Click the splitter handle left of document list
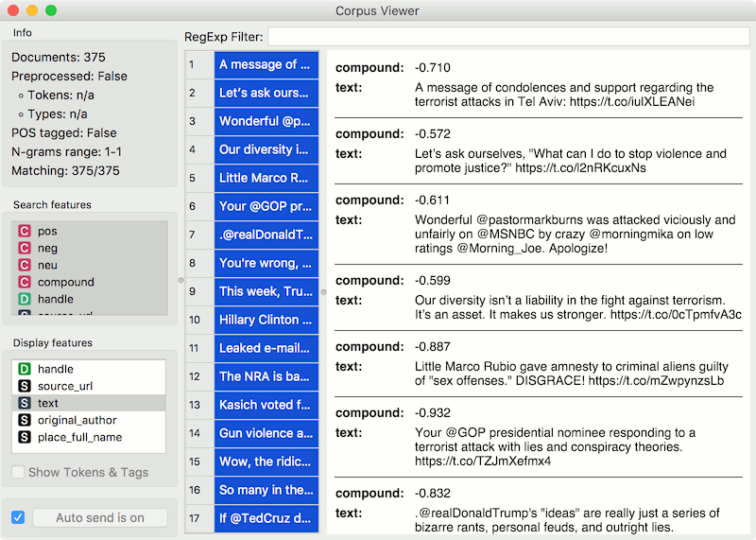The width and height of the screenshot is (756, 540). tap(180, 280)
